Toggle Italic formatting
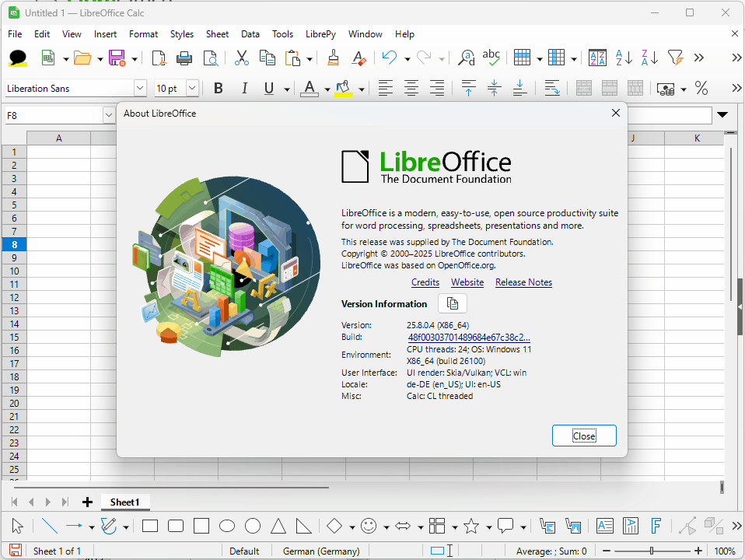745x560 pixels. pyautogui.click(x=244, y=89)
